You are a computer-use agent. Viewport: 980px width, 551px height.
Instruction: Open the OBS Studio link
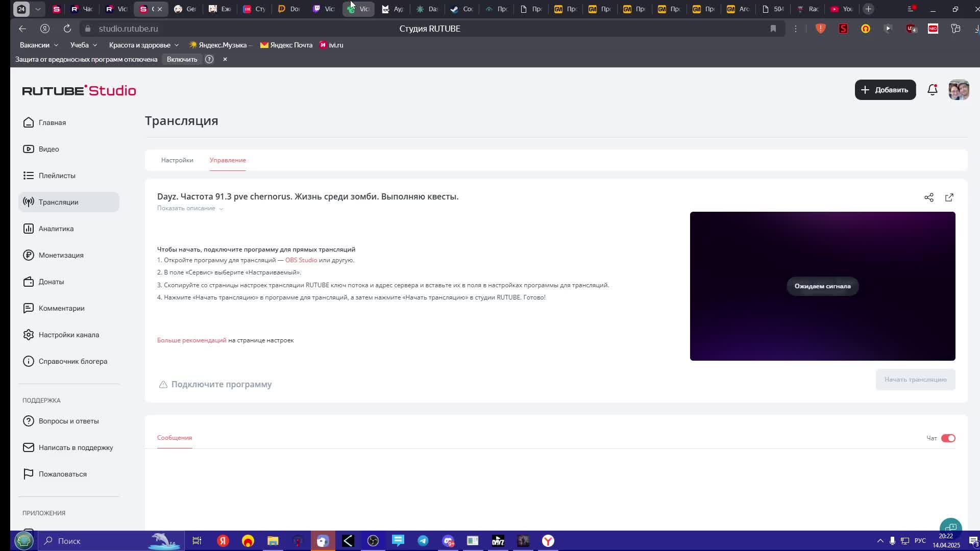[x=301, y=260]
